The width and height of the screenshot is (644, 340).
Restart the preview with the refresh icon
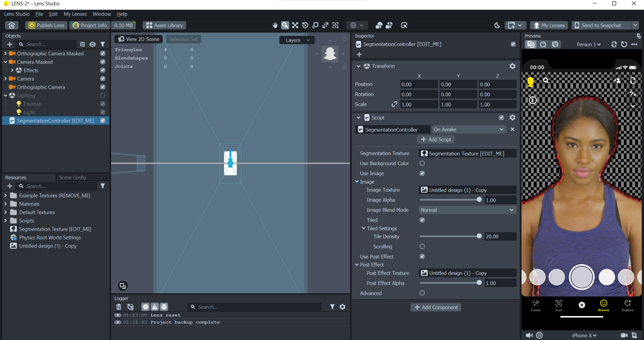(624, 44)
